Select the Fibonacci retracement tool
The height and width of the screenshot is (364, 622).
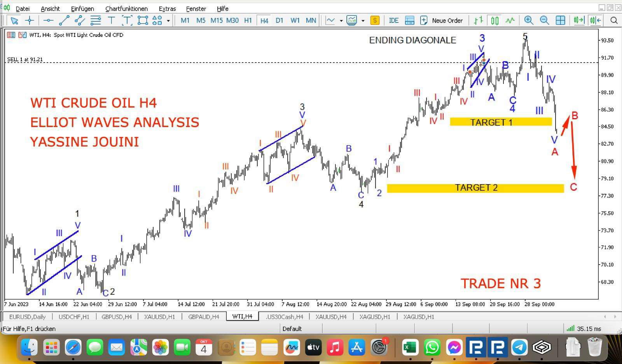(x=96, y=21)
